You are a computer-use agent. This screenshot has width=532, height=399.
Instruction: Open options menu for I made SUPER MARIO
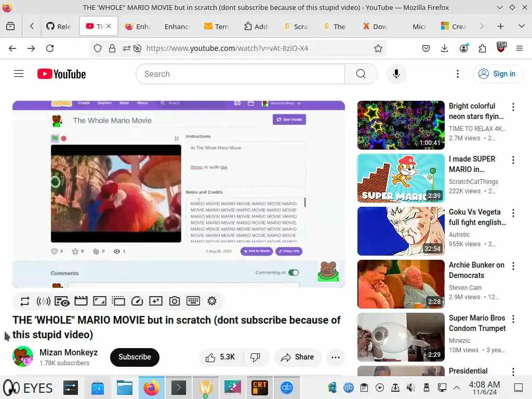pos(513,160)
